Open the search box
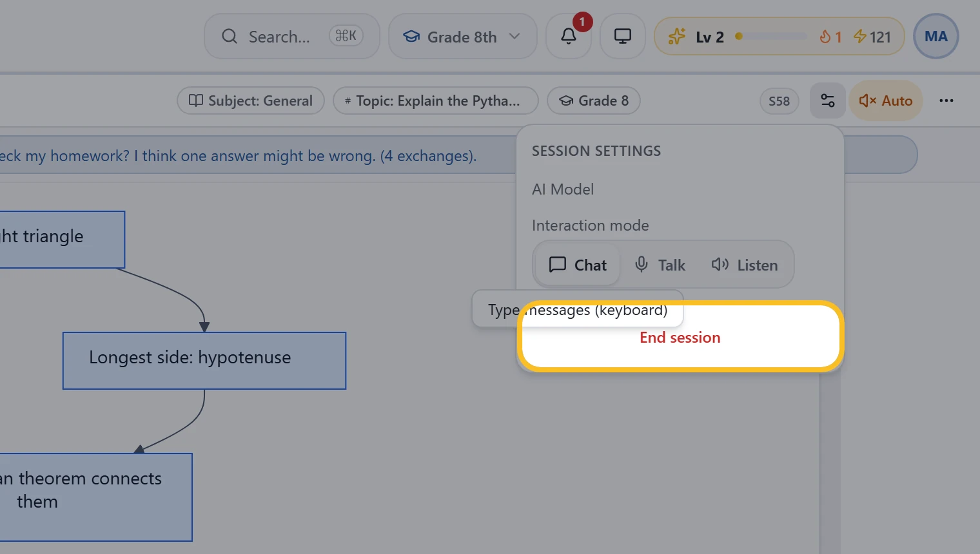This screenshot has height=554, width=980. [291, 36]
